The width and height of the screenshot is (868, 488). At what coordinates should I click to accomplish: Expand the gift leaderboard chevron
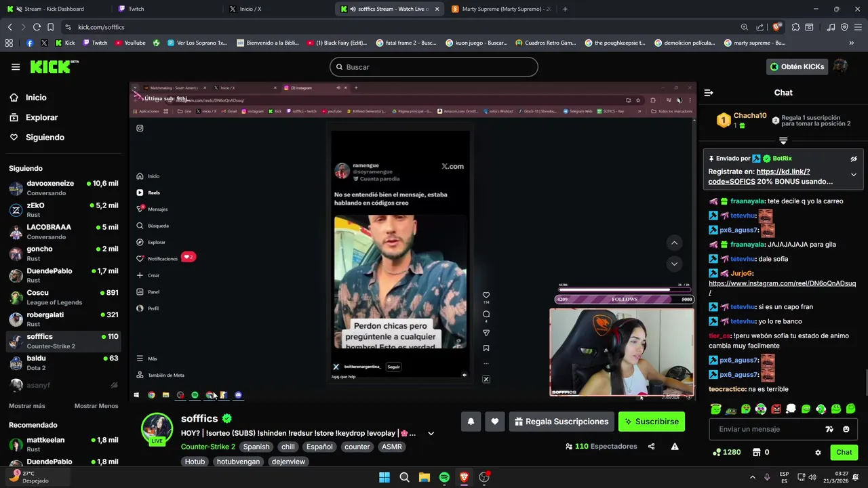(783, 141)
